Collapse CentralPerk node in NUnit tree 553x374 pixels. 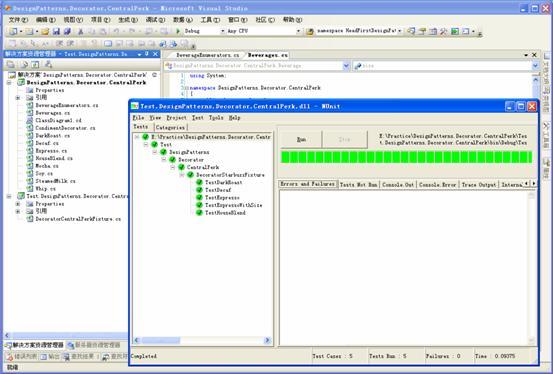click(x=173, y=167)
